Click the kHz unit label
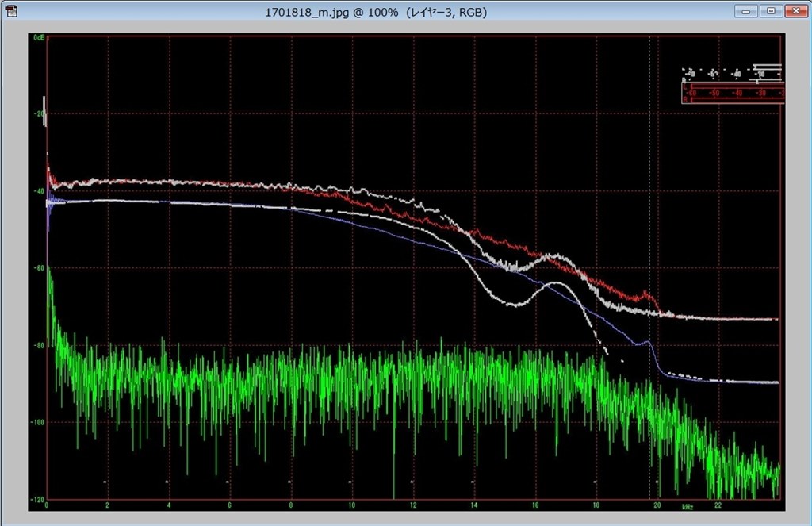The height and width of the screenshot is (526, 812). [688, 507]
